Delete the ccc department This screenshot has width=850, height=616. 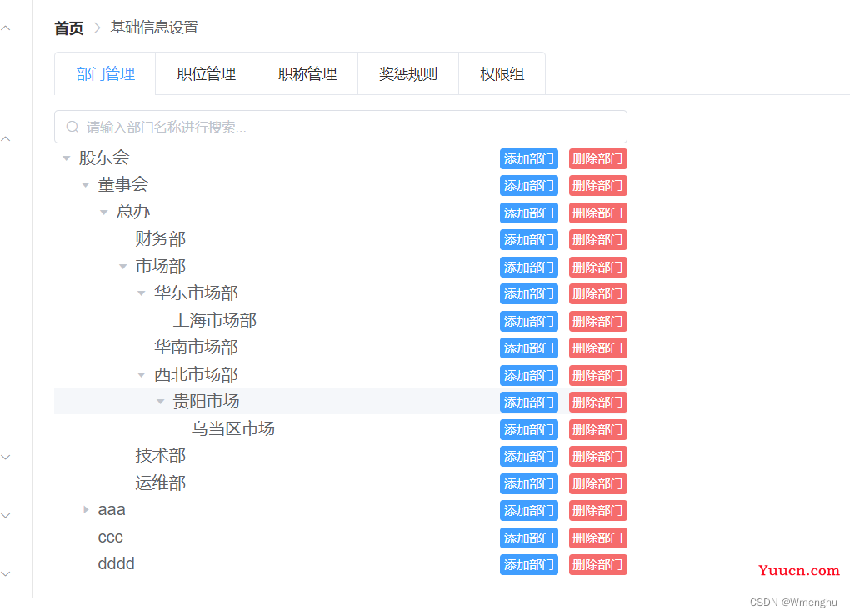(598, 538)
